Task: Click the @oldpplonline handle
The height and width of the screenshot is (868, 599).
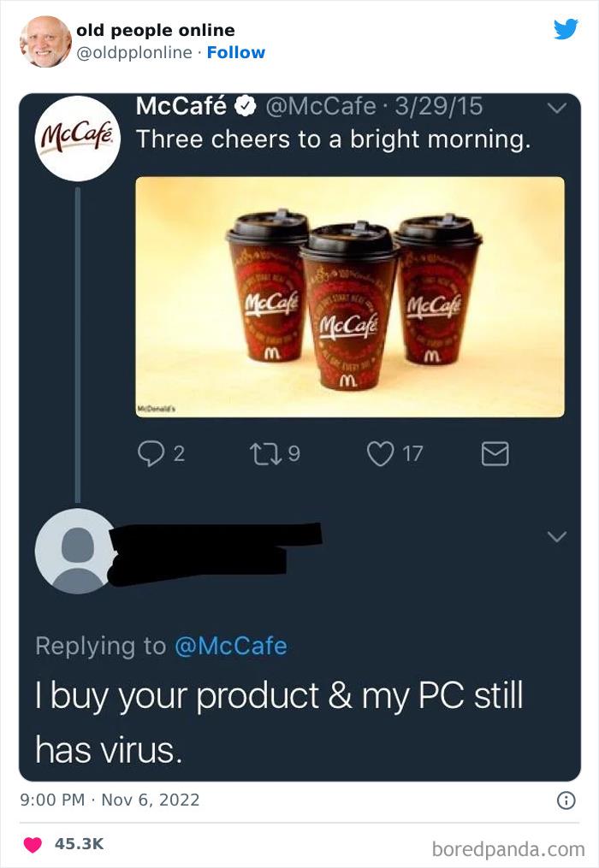Action: point(134,52)
